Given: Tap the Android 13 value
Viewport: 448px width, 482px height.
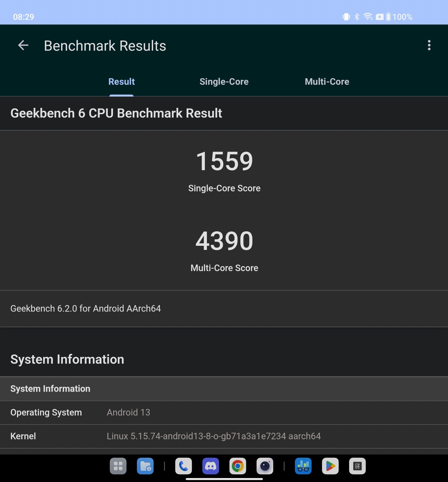Looking at the screenshot, I should coord(129,412).
